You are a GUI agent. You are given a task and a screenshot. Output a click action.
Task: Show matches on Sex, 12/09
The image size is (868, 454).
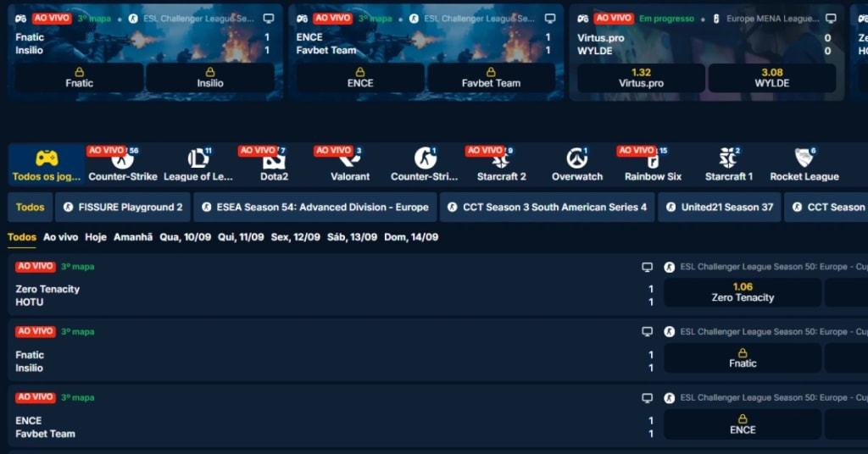296,236
